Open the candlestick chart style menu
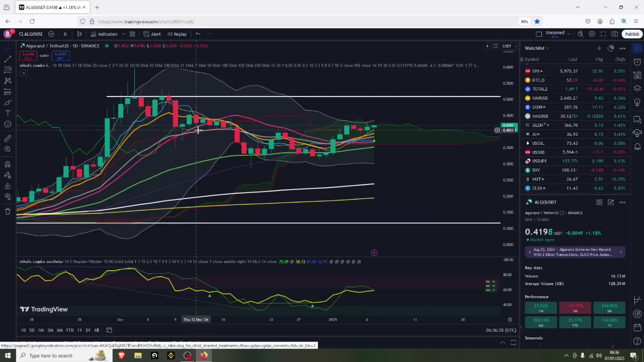Screen dimensions: 644x362 pyautogui.click(x=79, y=34)
